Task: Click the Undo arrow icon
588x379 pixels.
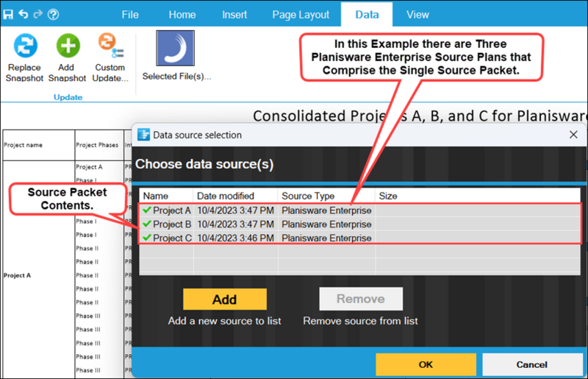Action: point(24,14)
